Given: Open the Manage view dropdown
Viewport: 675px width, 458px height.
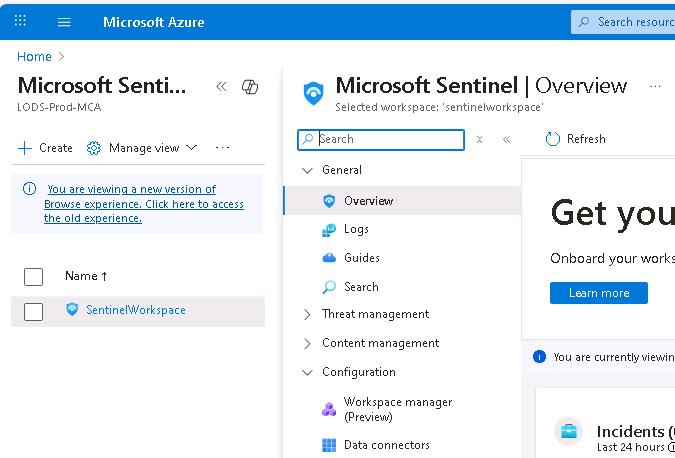Looking at the screenshot, I should (x=143, y=148).
